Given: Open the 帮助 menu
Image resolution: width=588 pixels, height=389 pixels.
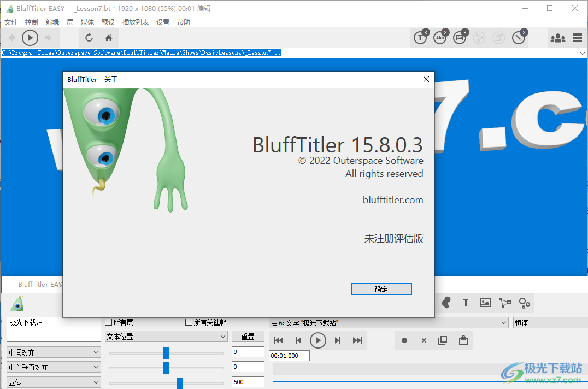Looking at the screenshot, I should (x=184, y=22).
